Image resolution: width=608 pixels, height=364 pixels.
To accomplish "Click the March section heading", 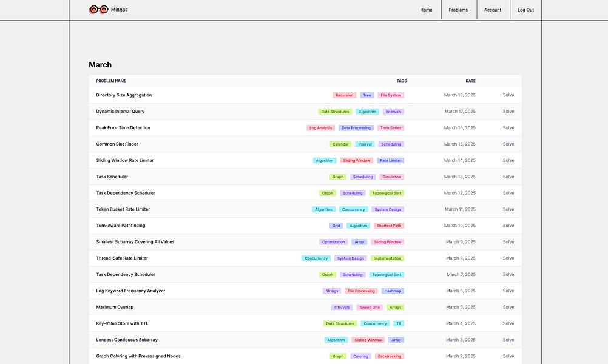I will click(100, 65).
